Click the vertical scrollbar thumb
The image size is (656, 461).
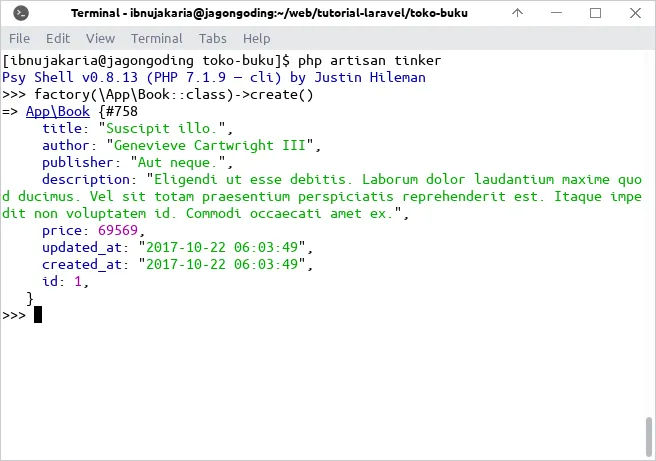tap(648, 436)
